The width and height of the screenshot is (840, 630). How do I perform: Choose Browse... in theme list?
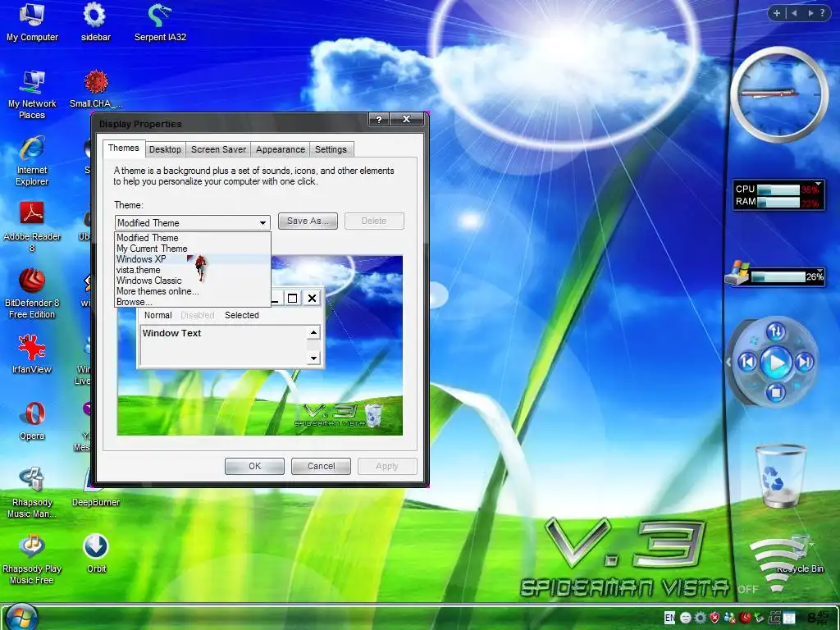point(193,302)
